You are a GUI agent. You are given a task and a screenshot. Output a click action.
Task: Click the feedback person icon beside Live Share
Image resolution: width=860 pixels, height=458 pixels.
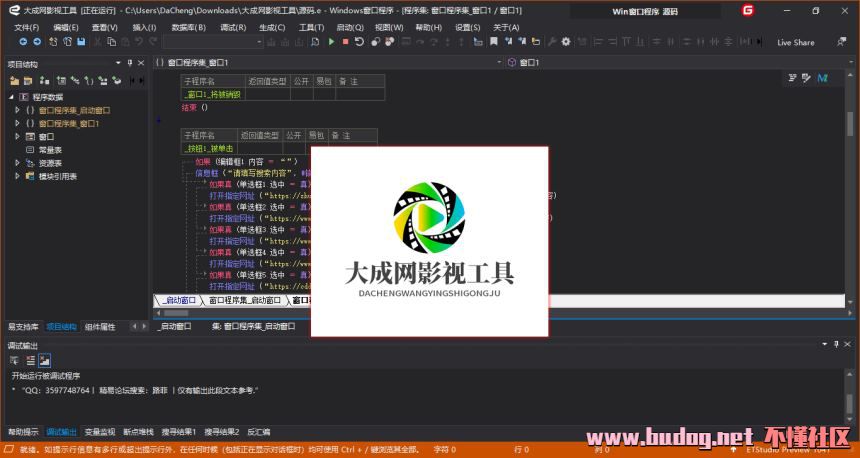click(841, 42)
